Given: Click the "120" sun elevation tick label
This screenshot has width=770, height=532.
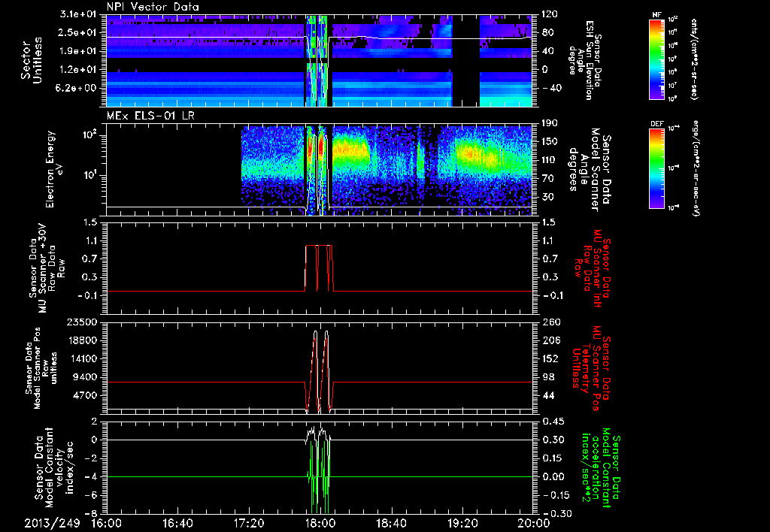Looking at the screenshot, I should [x=549, y=14].
